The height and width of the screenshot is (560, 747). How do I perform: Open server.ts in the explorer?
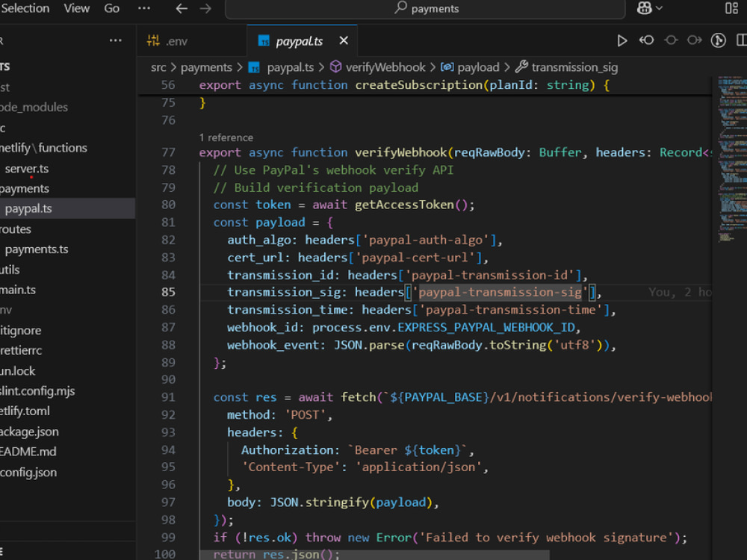coord(27,169)
